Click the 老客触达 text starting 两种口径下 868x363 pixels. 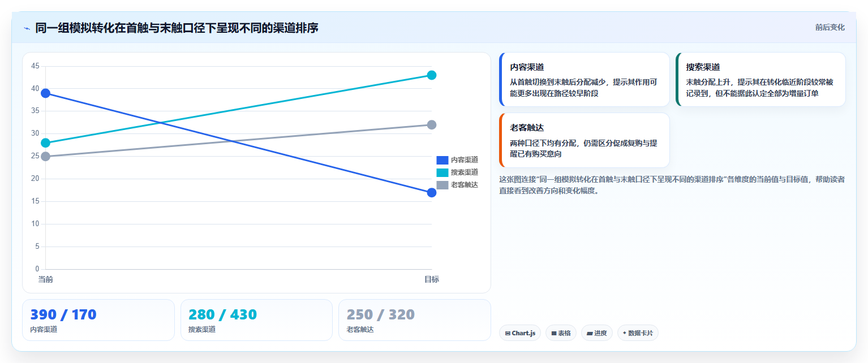[584, 149]
